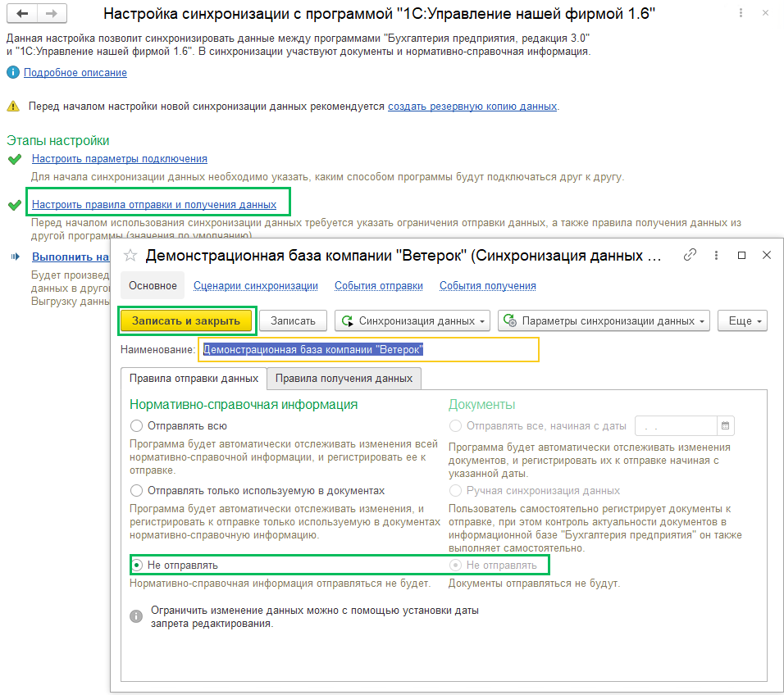Copy link via the chain icon
This screenshot has width=784, height=695.
690,256
